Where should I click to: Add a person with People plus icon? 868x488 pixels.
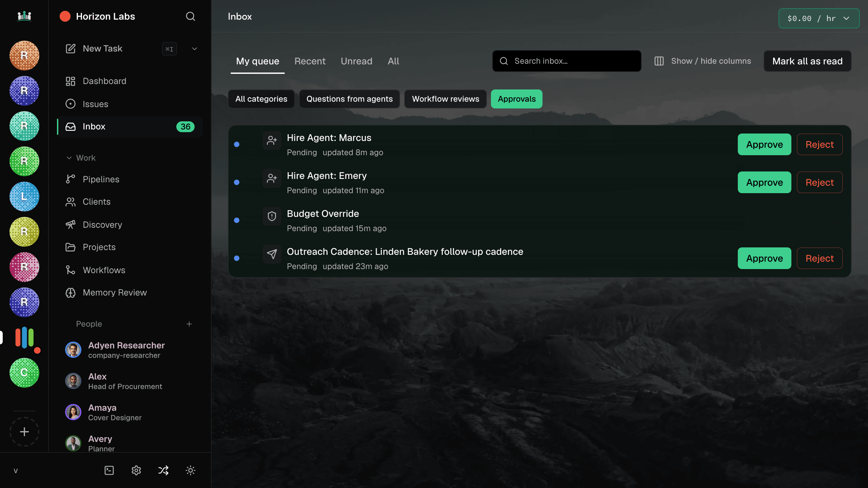pos(189,324)
